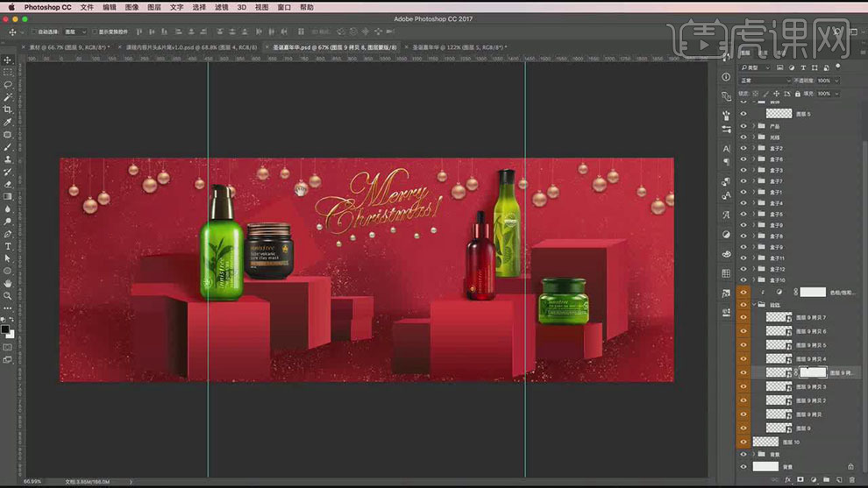The image size is (868, 488).
Task: Select the Lasso tool
Action: click(x=8, y=85)
